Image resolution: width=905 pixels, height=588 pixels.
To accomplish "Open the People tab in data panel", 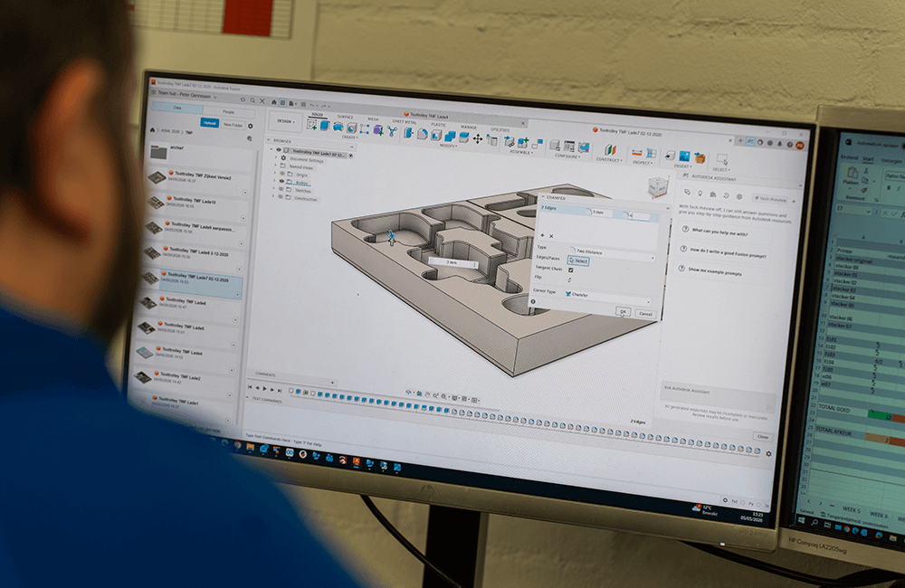I will [229, 111].
